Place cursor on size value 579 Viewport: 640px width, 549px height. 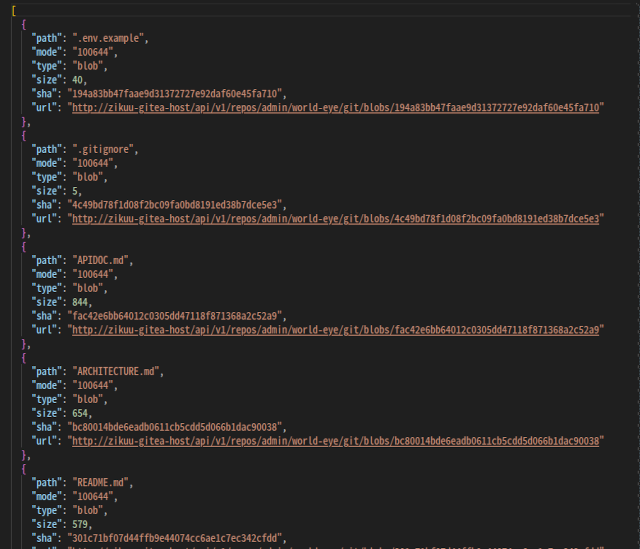click(x=81, y=523)
